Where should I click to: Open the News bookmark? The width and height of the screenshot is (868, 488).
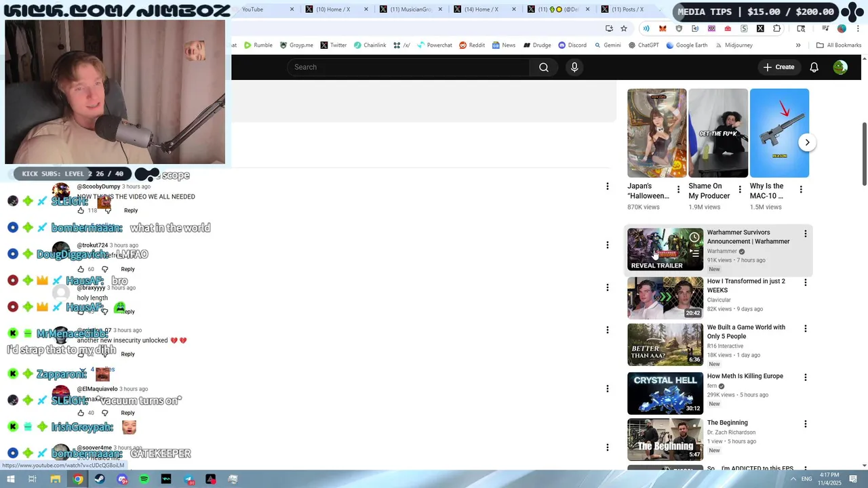[x=504, y=45]
